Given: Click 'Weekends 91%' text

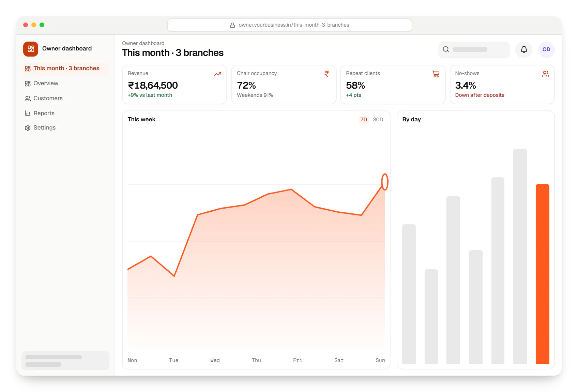Looking at the screenshot, I should point(255,95).
